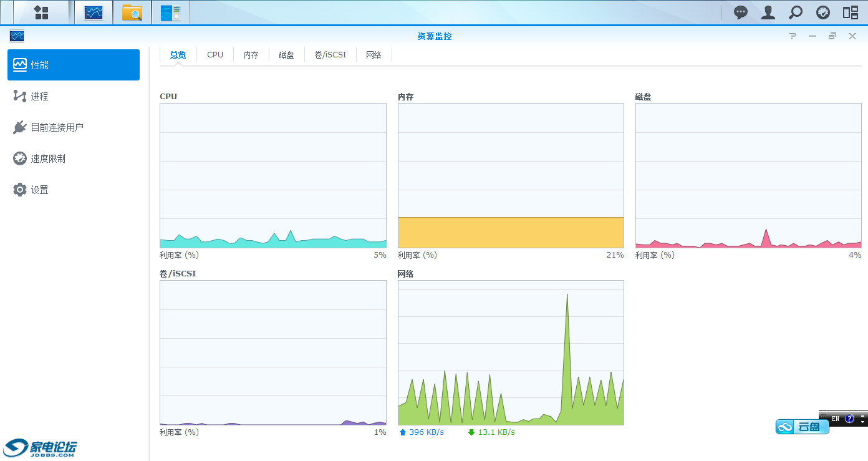Viewport: 868px width, 461px height.
Task: Click the 396 KB/s upload rate
Action: 427,432
